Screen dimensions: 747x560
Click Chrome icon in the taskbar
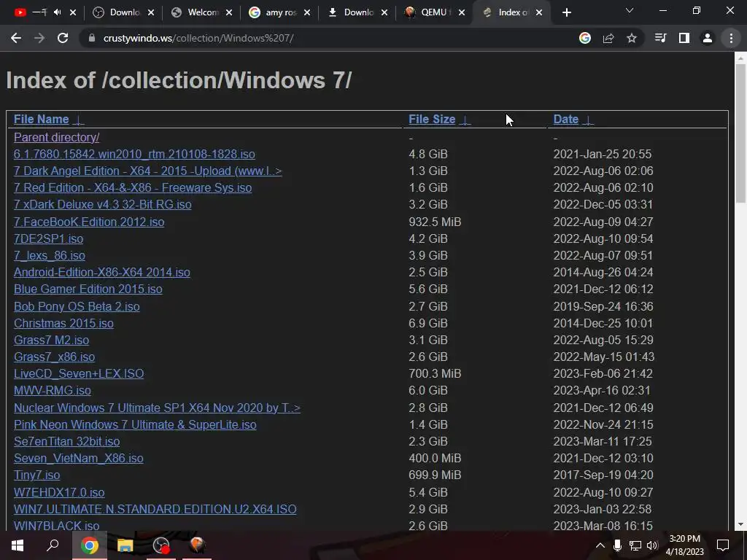pos(89,545)
